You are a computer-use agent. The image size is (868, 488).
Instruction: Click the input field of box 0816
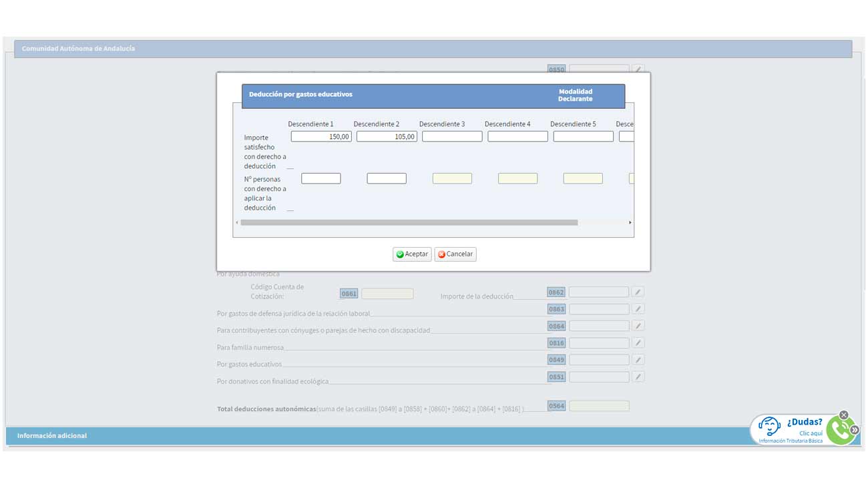coord(599,342)
